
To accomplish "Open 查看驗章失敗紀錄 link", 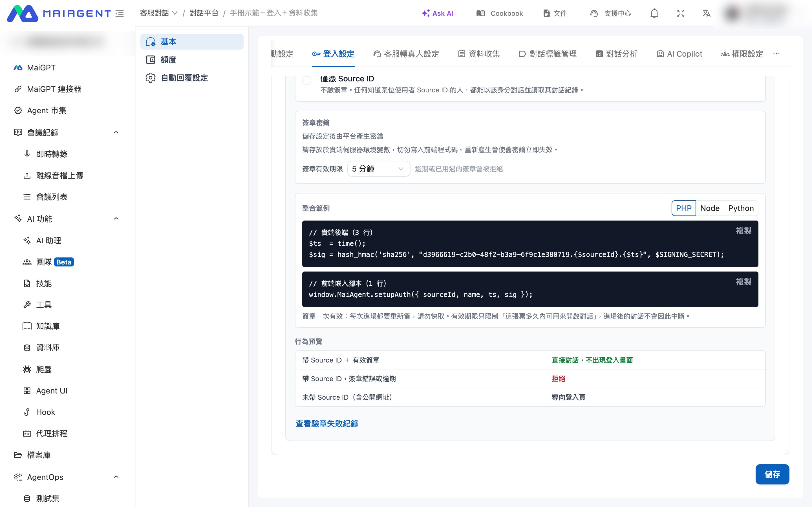I will click(x=327, y=424).
